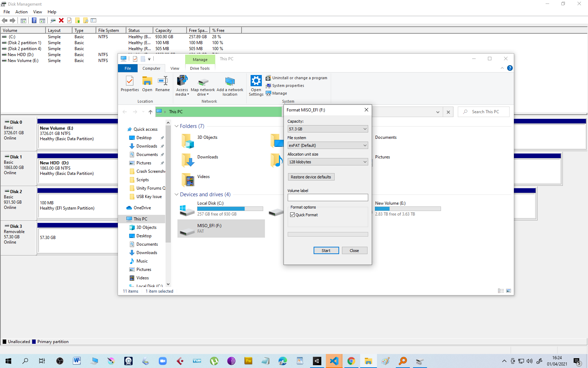Click the Up arrow in File Explorer navigation
The image size is (588, 368).
[150, 112]
